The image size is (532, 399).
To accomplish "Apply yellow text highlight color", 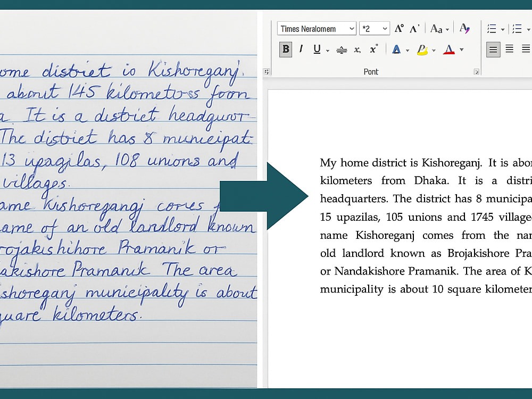I will pos(422,50).
